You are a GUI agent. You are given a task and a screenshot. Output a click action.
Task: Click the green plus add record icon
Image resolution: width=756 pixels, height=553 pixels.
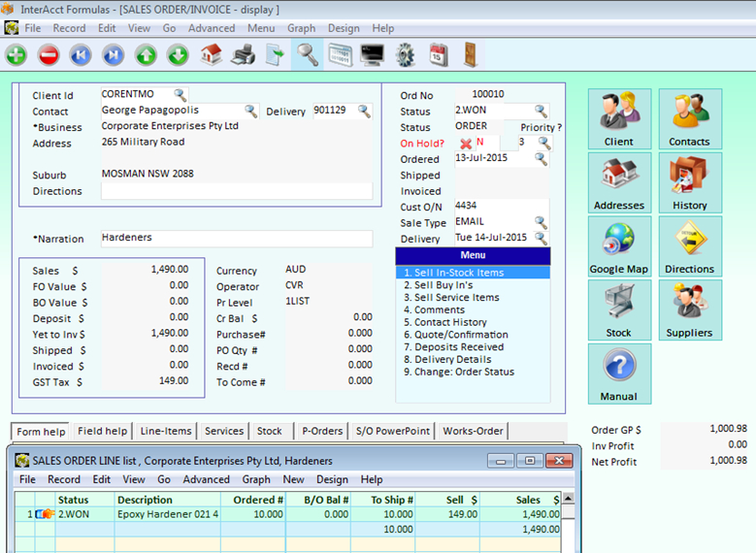tap(16, 55)
